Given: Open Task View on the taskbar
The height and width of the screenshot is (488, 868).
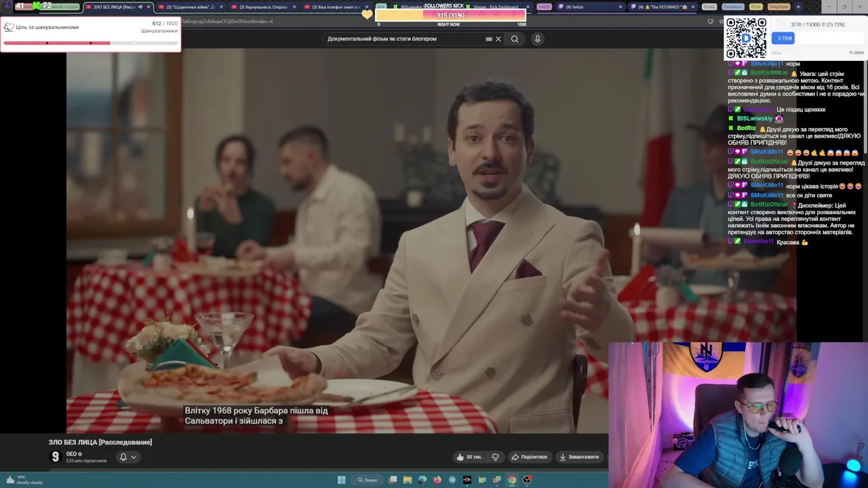Looking at the screenshot, I should [x=393, y=480].
